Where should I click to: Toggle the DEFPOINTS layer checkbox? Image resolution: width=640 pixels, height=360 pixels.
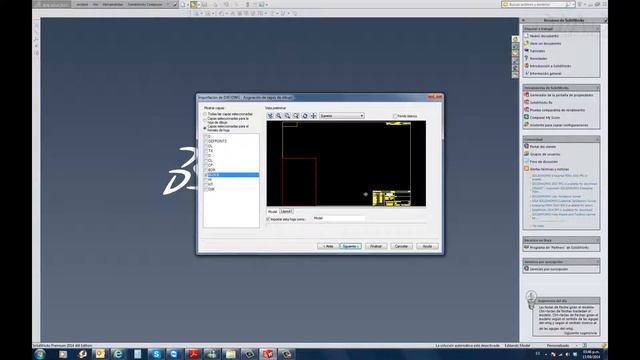click(x=206, y=141)
